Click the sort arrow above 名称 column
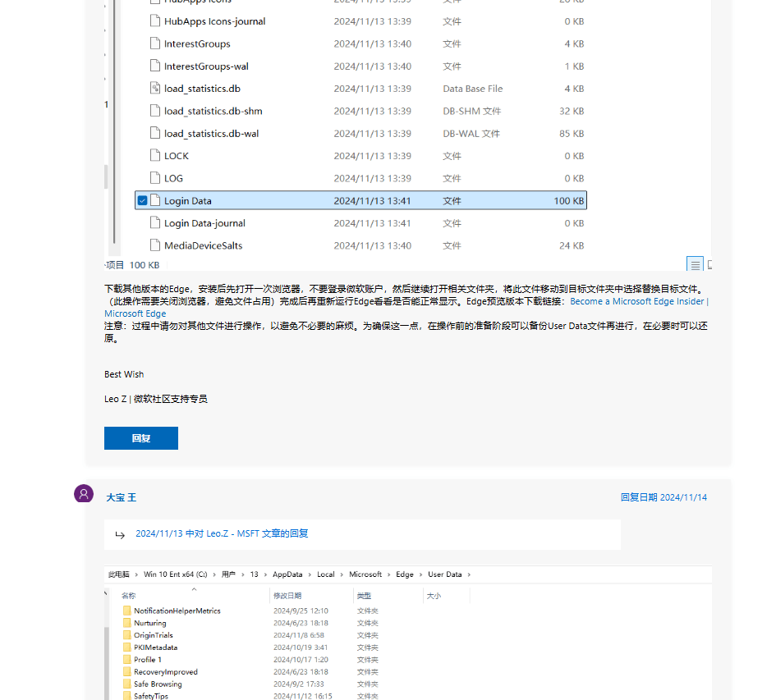Viewport: 776px width, 700px height. click(x=194, y=589)
